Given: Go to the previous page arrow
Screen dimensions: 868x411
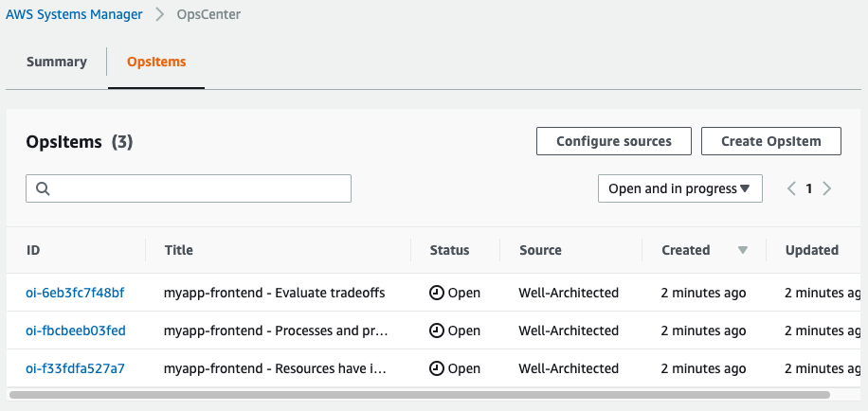Looking at the screenshot, I should point(791,188).
